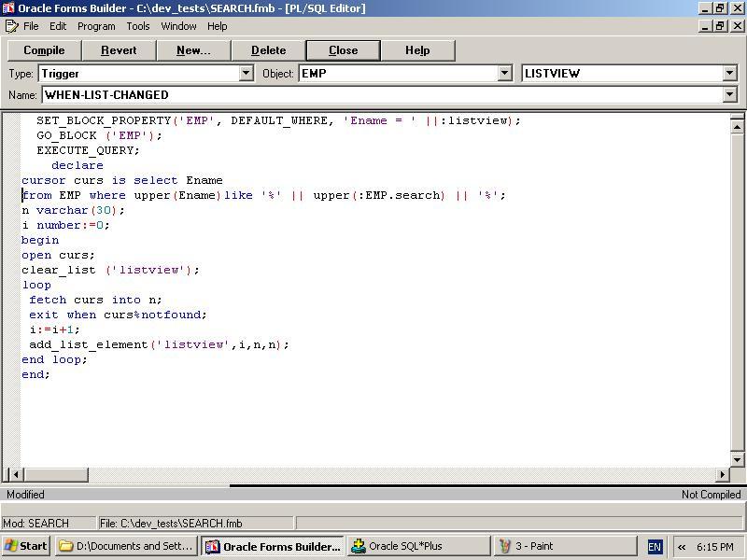This screenshot has width=747, height=560.
Task: Expand the Name dropdown WHEN-LIST-CHANGED
Action: [729, 94]
